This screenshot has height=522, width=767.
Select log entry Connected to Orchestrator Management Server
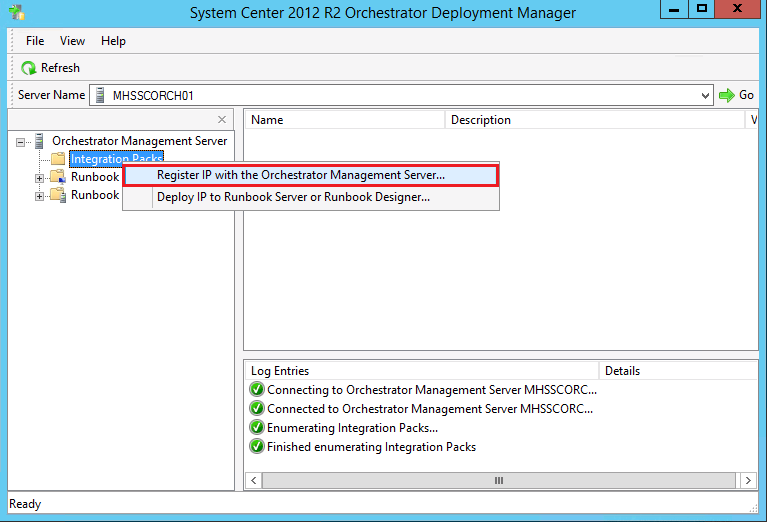pos(430,409)
